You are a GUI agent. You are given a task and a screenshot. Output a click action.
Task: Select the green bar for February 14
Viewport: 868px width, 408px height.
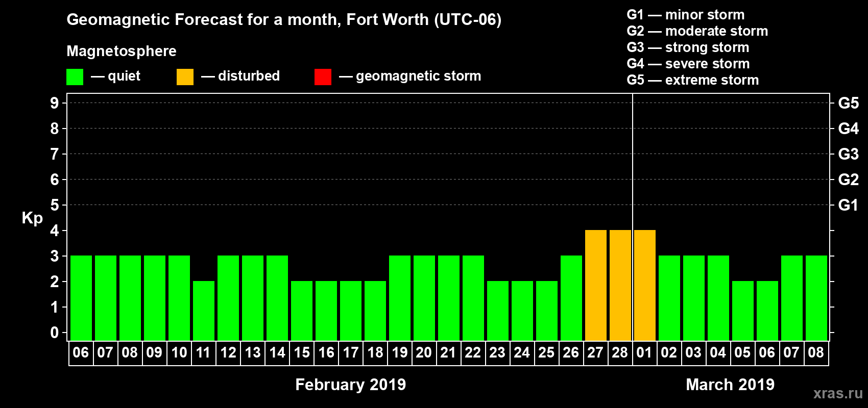coord(277,298)
